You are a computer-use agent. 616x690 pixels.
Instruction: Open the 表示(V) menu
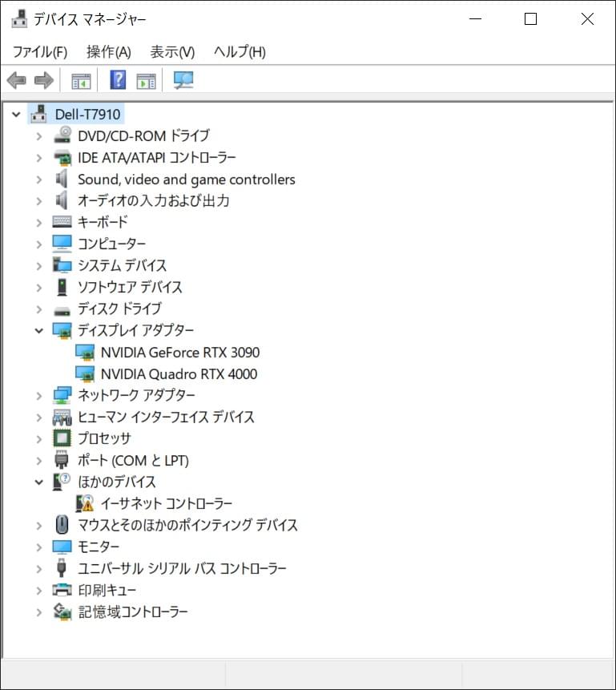coord(172,52)
